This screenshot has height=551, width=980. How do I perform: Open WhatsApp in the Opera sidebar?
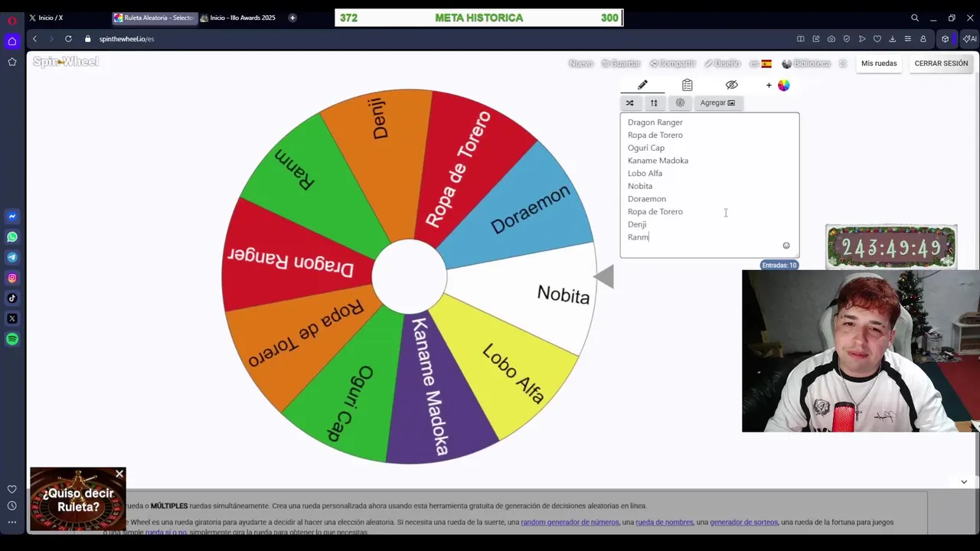tap(12, 237)
